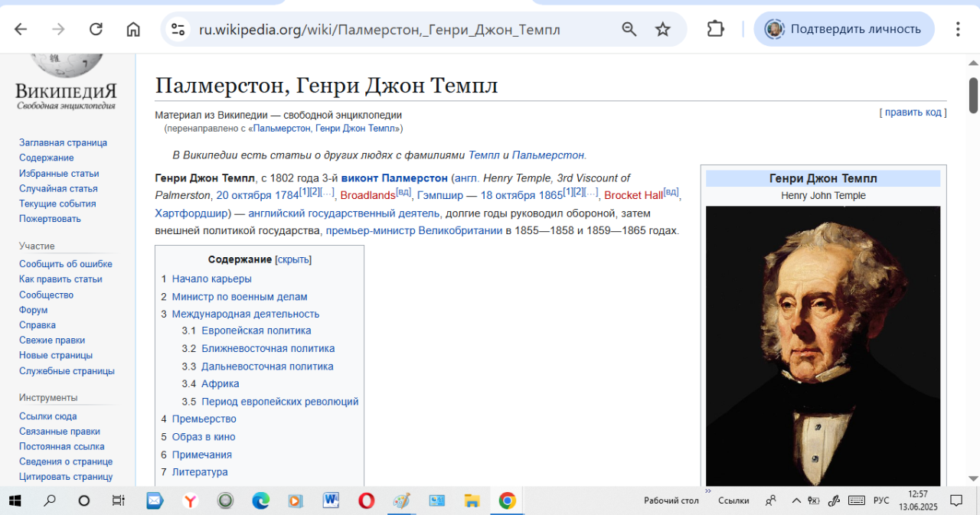Jump to Европейская политика subsection
The width and height of the screenshot is (980, 515).
coord(256,331)
